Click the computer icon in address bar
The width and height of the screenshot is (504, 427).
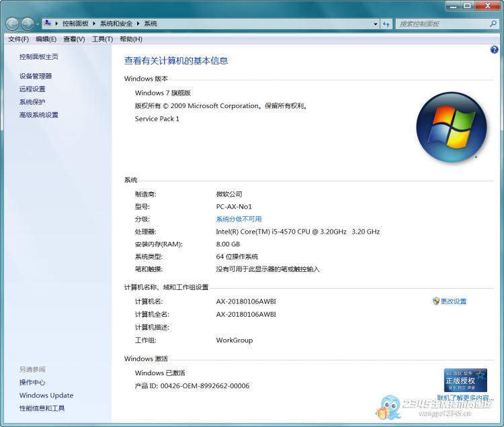(48, 23)
